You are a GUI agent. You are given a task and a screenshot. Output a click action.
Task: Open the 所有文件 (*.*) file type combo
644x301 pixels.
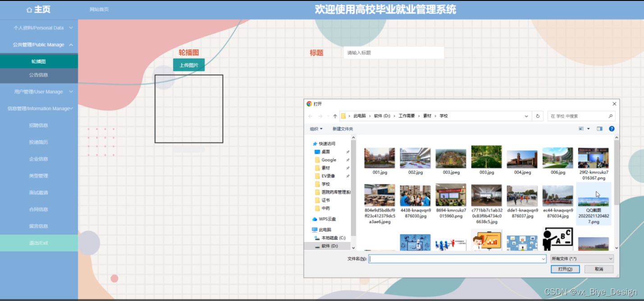coord(582,259)
